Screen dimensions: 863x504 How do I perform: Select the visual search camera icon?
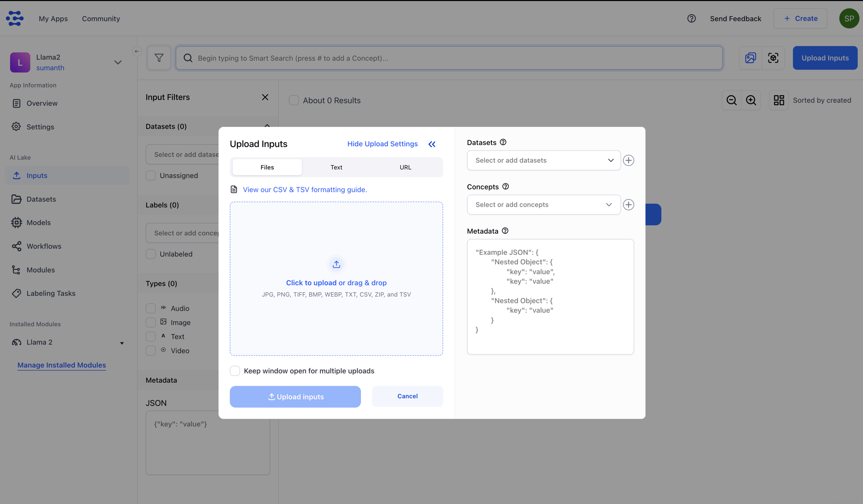773,57
